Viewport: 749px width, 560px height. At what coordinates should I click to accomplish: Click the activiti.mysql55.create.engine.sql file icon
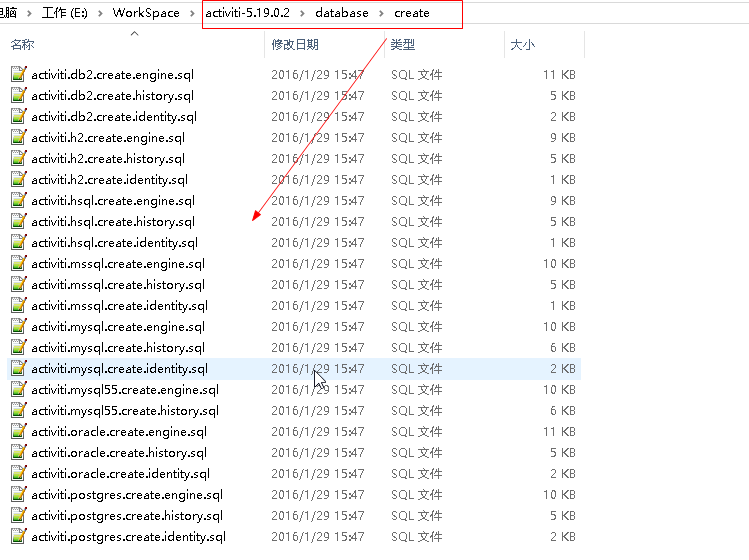pyautogui.click(x=19, y=389)
